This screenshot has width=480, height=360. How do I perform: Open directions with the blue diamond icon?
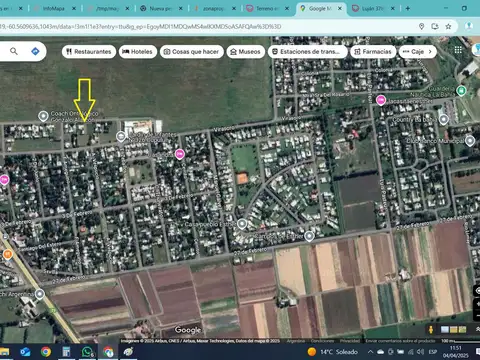35,51
